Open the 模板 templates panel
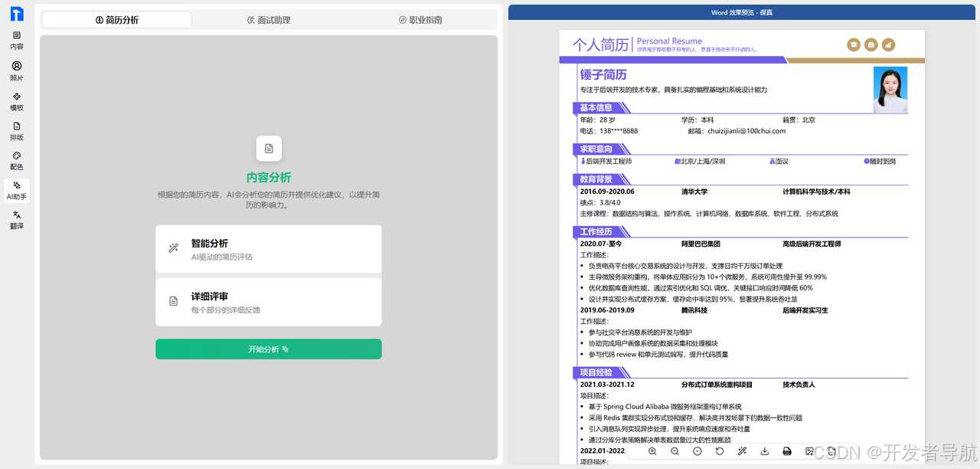The height and width of the screenshot is (469, 980). tap(17, 102)
